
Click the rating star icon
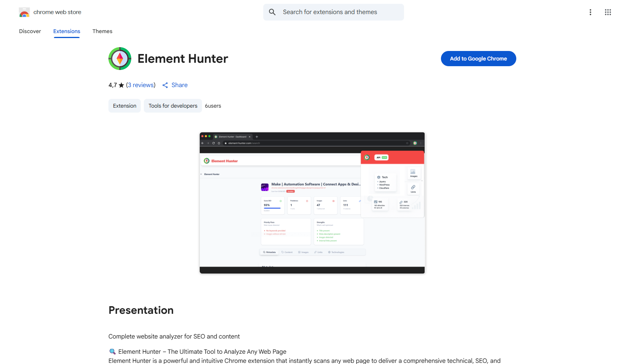point(121,85)
